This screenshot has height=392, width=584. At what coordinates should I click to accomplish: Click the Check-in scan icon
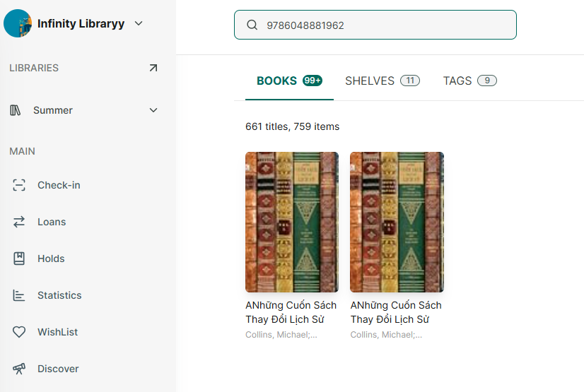coord(19,185)
